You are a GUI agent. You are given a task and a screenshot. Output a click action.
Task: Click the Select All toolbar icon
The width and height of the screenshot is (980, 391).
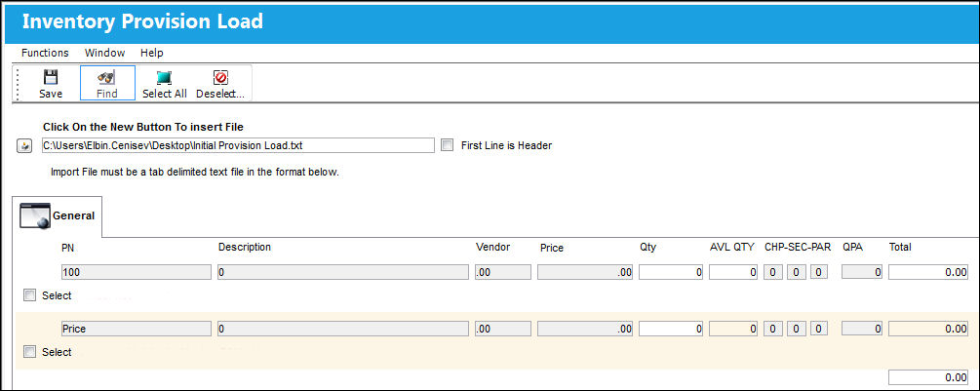[x=165, y=77]
